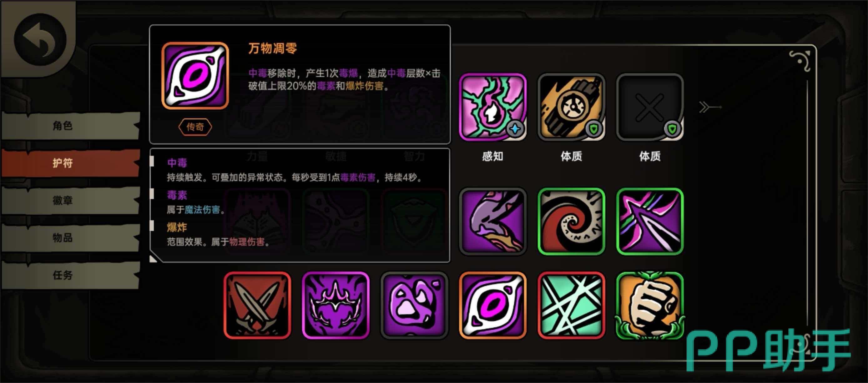This screenshot has height=383, width=868.
Task: Select the purple slime blob amulet
Action: coord(414,305)
